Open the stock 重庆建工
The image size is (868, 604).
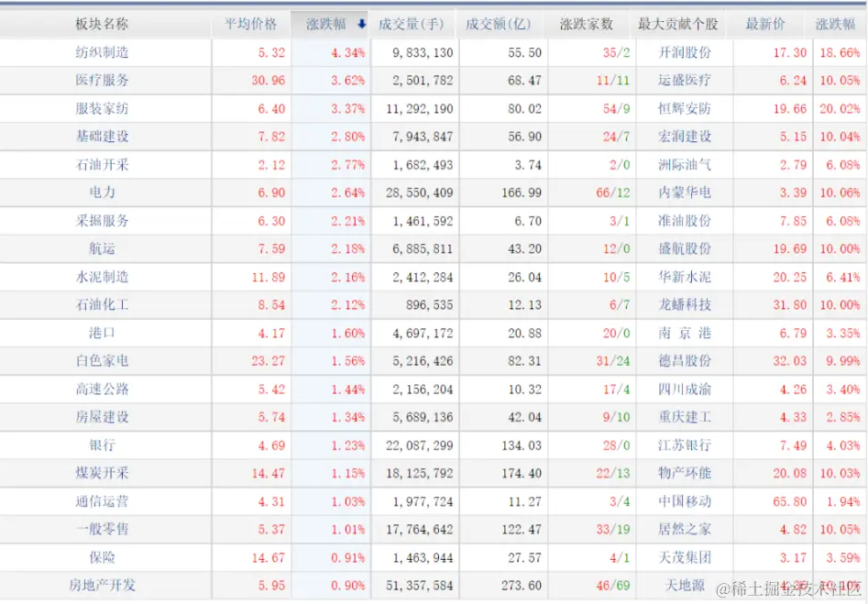point(684,417)
